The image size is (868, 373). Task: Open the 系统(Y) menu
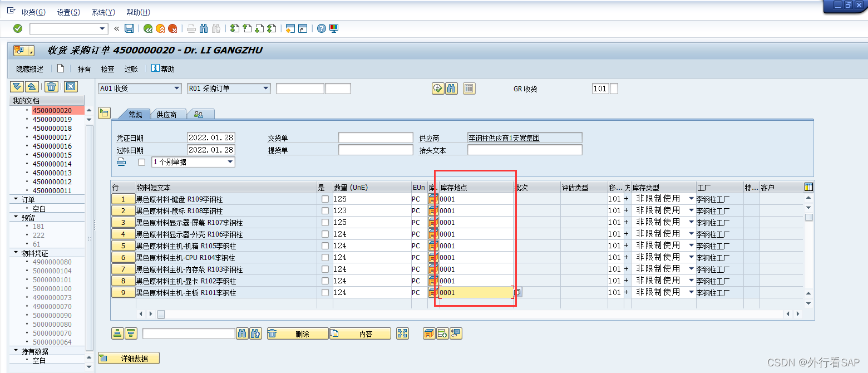pyautogui.click(x=103, y=12)
